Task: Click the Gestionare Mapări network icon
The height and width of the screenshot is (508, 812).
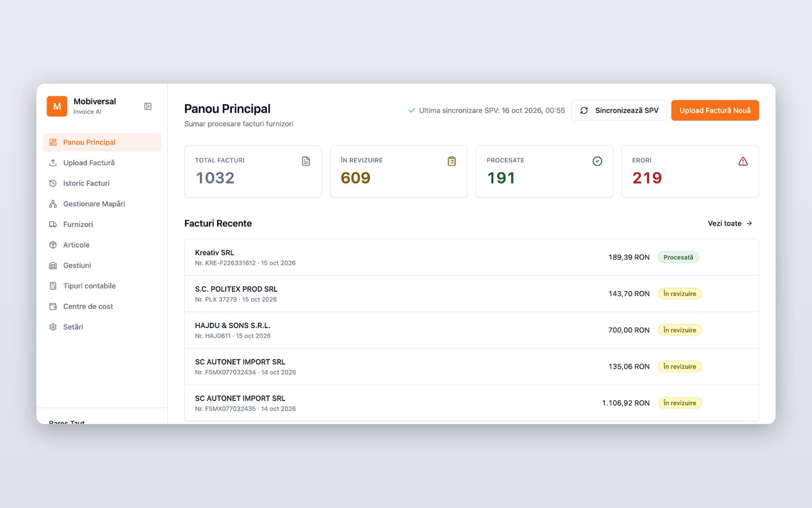Action: point(53,204)
